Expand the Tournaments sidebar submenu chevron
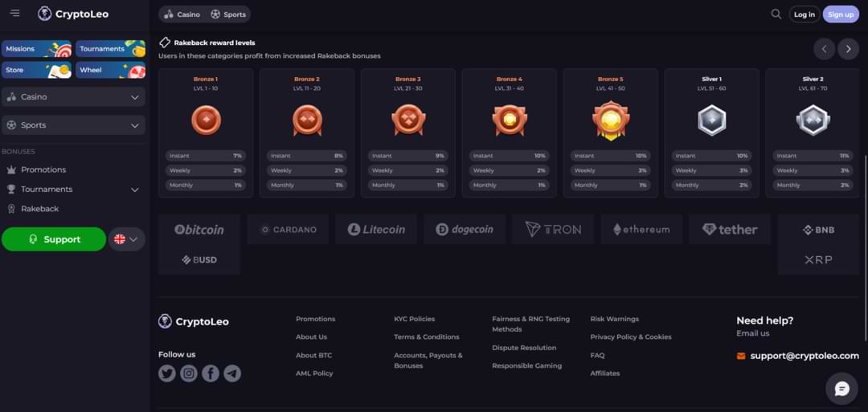Image resolution: width=868 pixels, height=412 pixels. pos(134,190)
